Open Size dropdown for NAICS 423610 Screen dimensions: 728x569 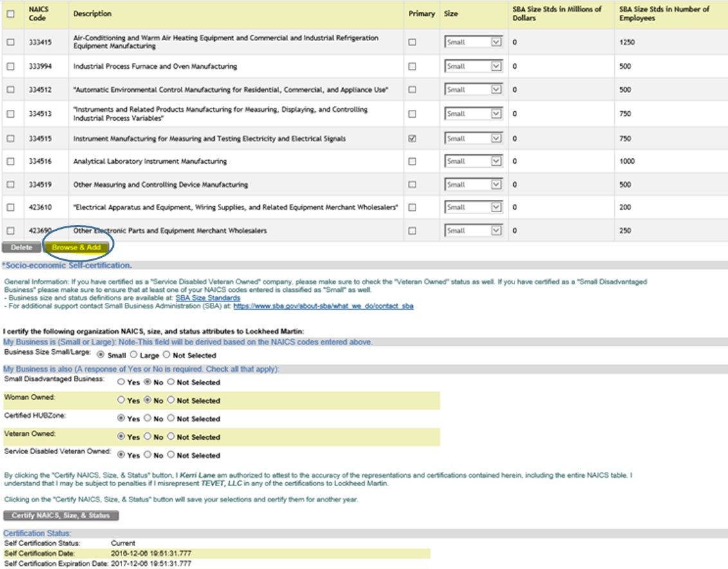pyautogui.click(x=495, y=207)
